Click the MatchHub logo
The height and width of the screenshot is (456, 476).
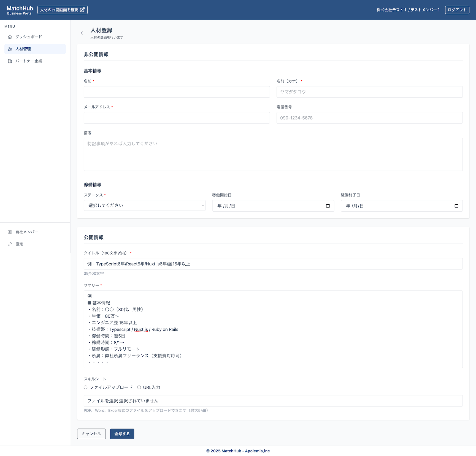pyautogui.click(x=20, y=10)
